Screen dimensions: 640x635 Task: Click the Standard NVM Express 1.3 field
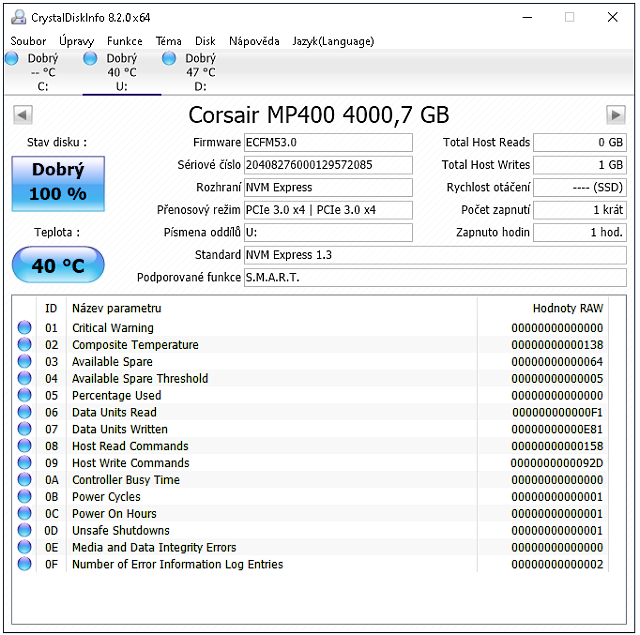[435, 255]
